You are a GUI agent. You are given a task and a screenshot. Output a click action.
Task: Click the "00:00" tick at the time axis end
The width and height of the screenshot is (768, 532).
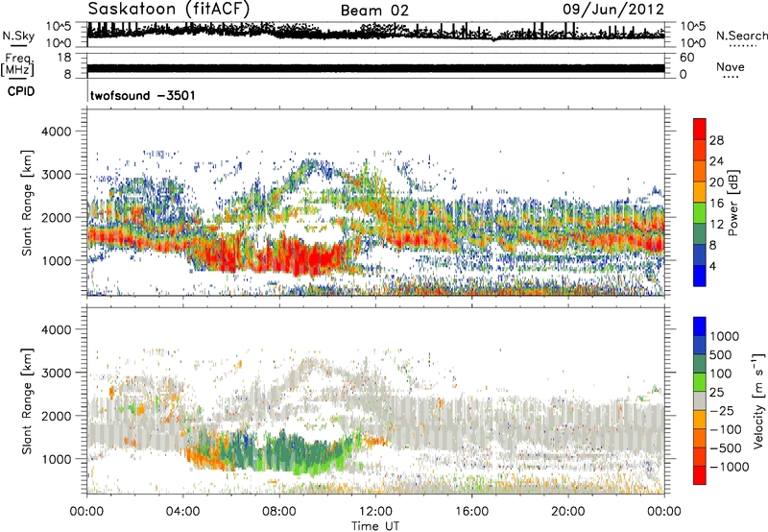point(664,512)
